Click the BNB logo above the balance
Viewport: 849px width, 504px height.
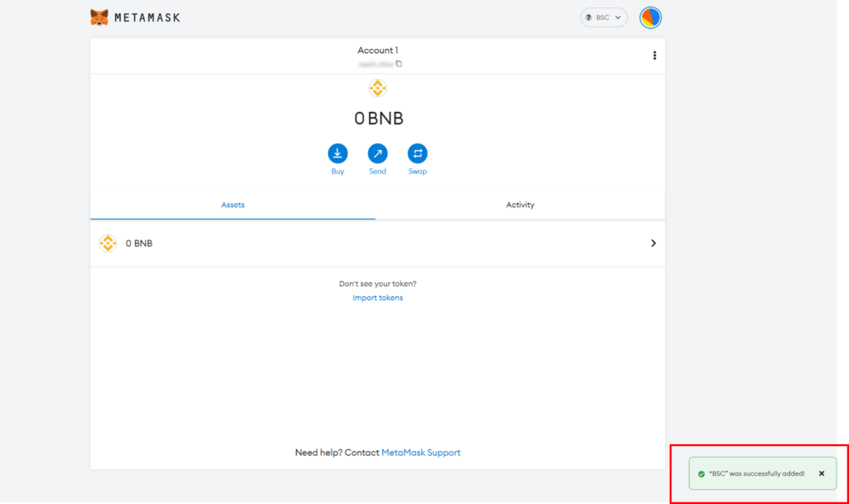377,88
